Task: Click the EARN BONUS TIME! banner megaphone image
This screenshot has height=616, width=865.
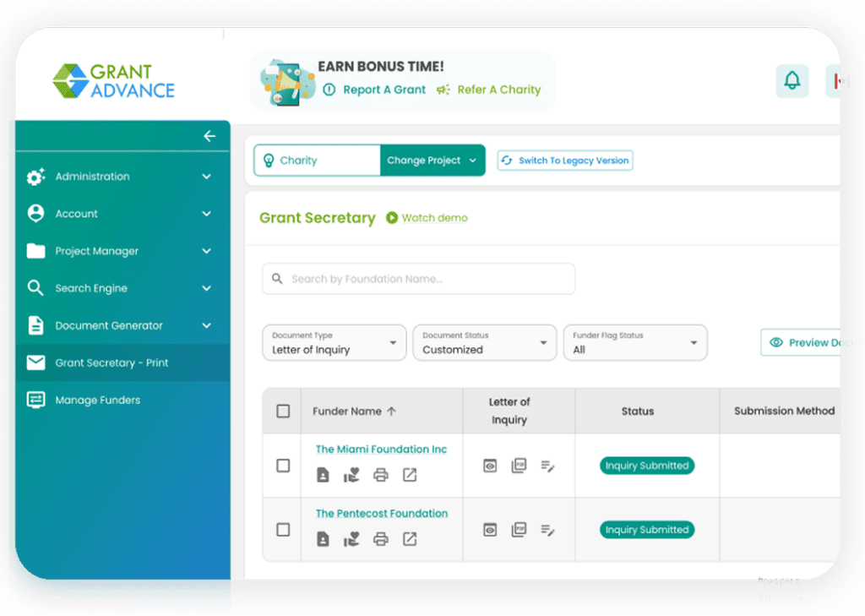Action: (x=287, y=82)
